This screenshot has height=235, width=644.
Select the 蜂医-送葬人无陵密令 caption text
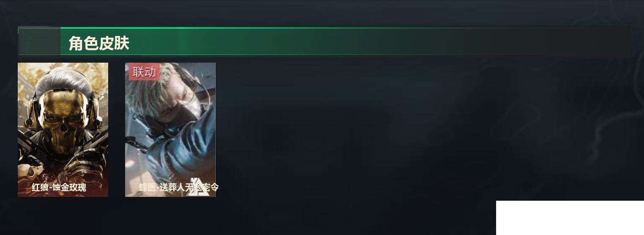tap(179, 187)
